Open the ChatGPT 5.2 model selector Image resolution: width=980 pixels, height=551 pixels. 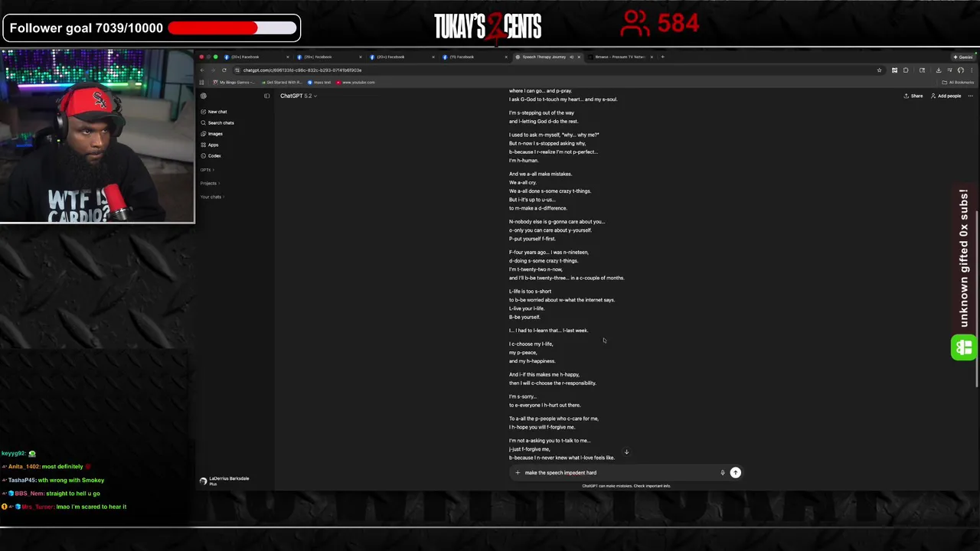coord(299,96)
